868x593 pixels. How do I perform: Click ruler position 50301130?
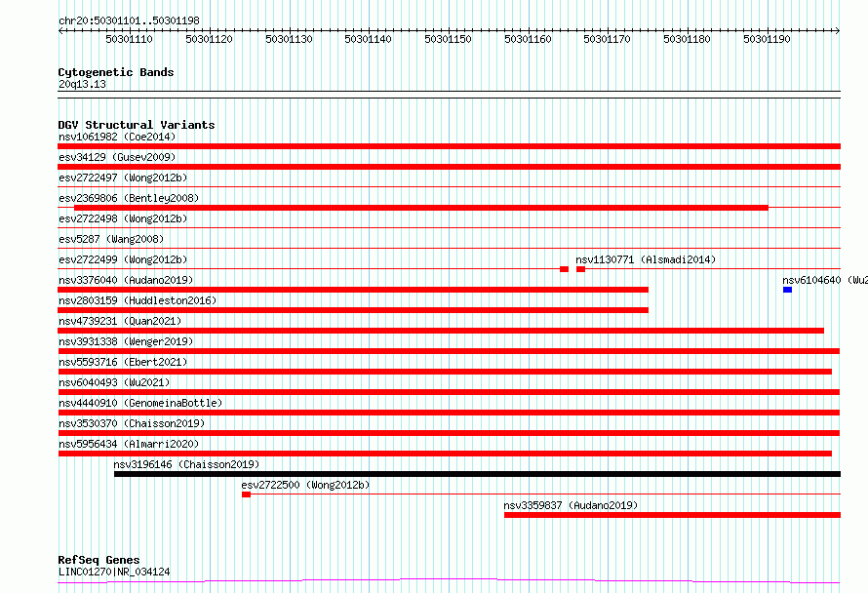(x=289, y=39)
